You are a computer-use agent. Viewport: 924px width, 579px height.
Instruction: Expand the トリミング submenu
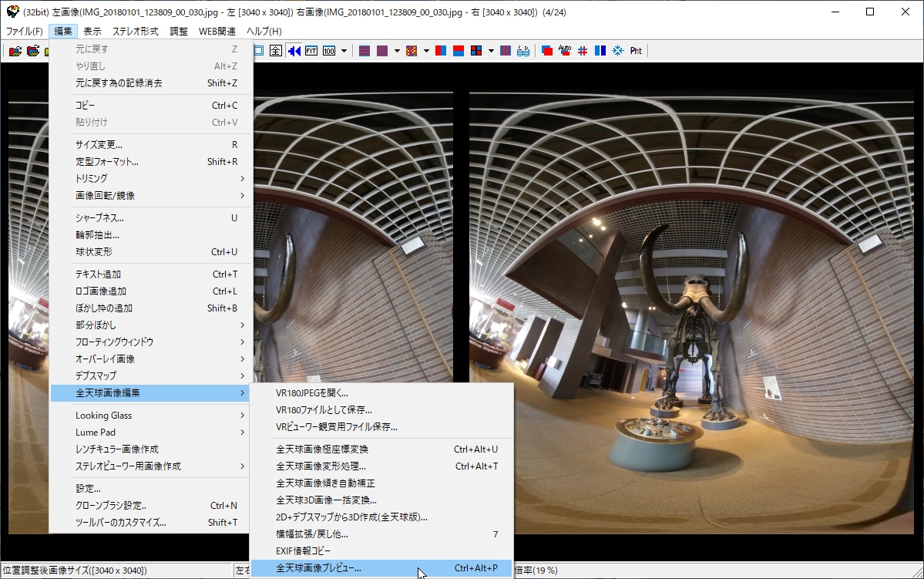[152, 179]
